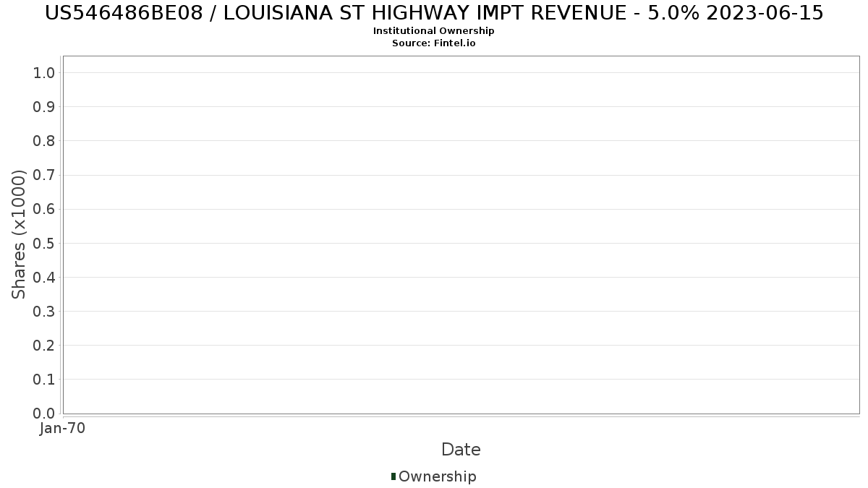Click the green Ownership legend color swatch

pos(393,476)
